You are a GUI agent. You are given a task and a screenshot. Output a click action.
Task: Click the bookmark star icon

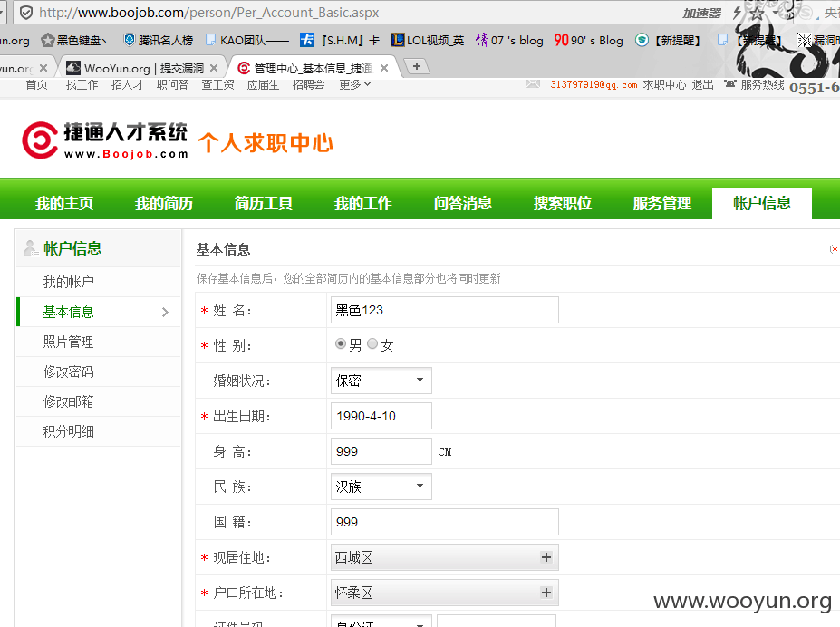coord(757,14)
